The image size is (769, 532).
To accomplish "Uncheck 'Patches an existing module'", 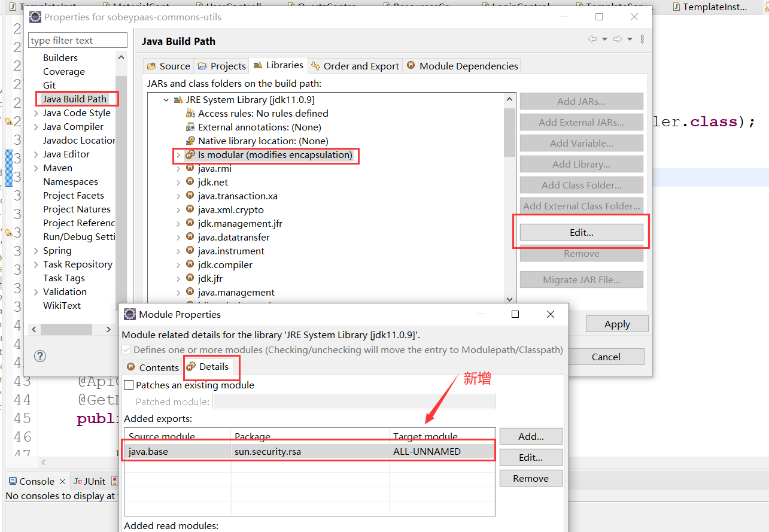I will (x=128, y=385).
